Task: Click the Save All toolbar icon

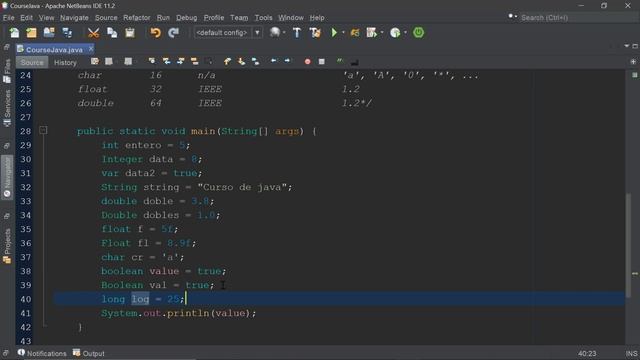Action: [x=67, y=33]
